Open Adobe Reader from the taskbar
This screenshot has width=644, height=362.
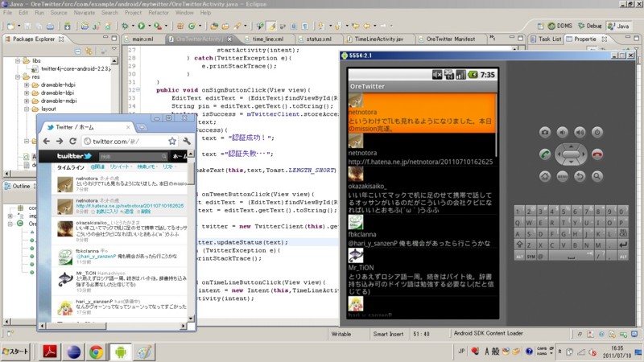coord(50,352)
